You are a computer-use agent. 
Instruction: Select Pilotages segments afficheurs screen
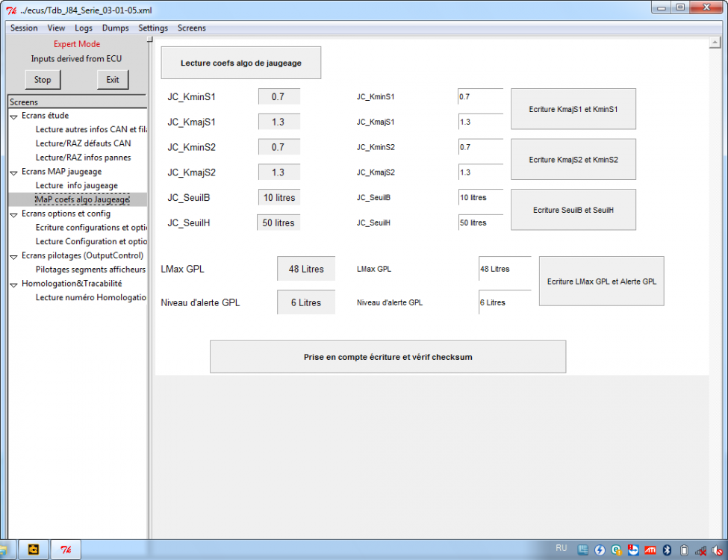pyautogui.click(x=90, y=270)
